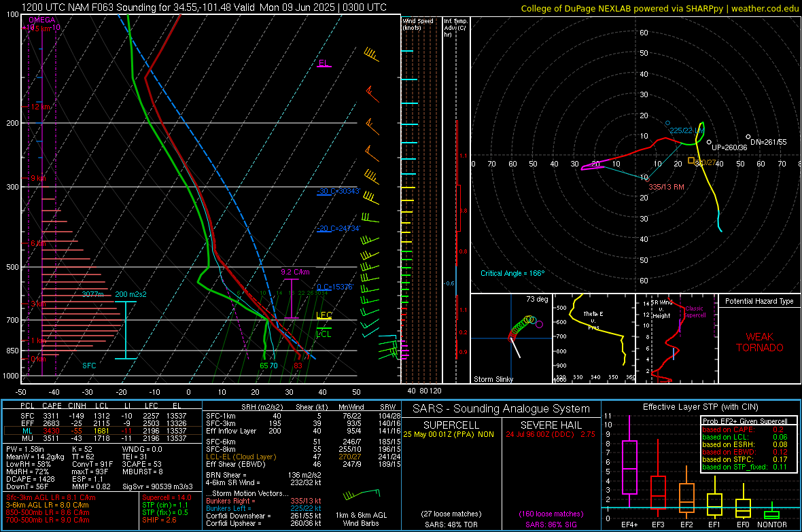This screenshot has height=532, width=802.
Task: Click the SHIP = 2.6 value
Action: pyautogui.click(x=159, y=520)
